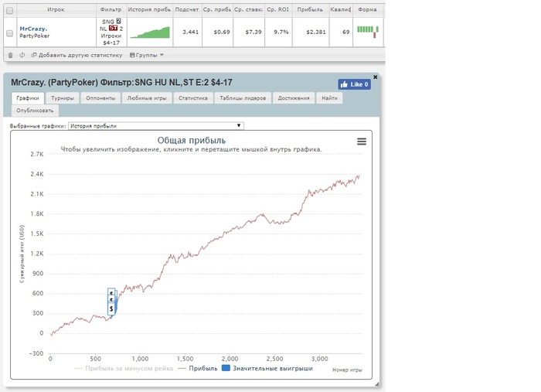
Task: Open the selected graphs История прибыли dropdown
Action: coord(156,126)
